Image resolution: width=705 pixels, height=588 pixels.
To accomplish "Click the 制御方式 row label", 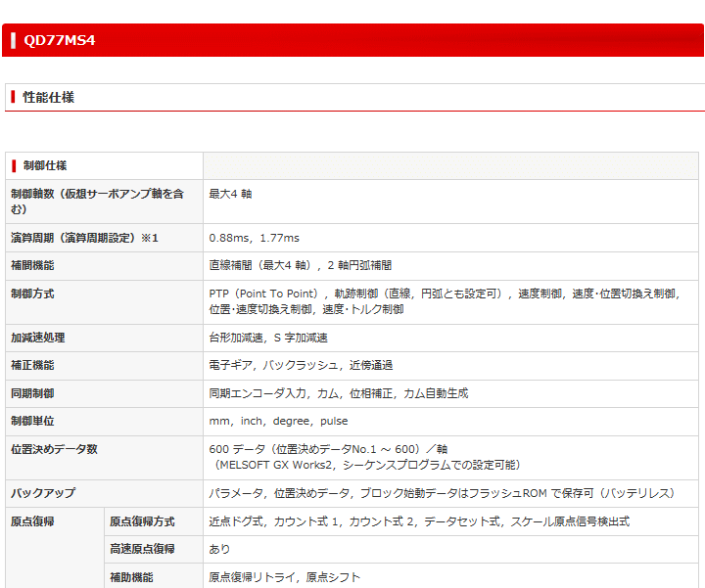I will click(x=32, y=294).
